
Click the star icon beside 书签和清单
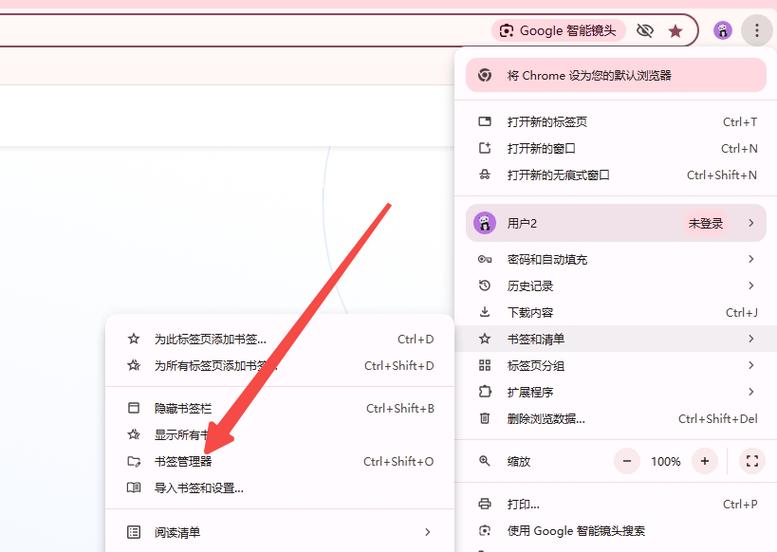(x=485, y=339)
